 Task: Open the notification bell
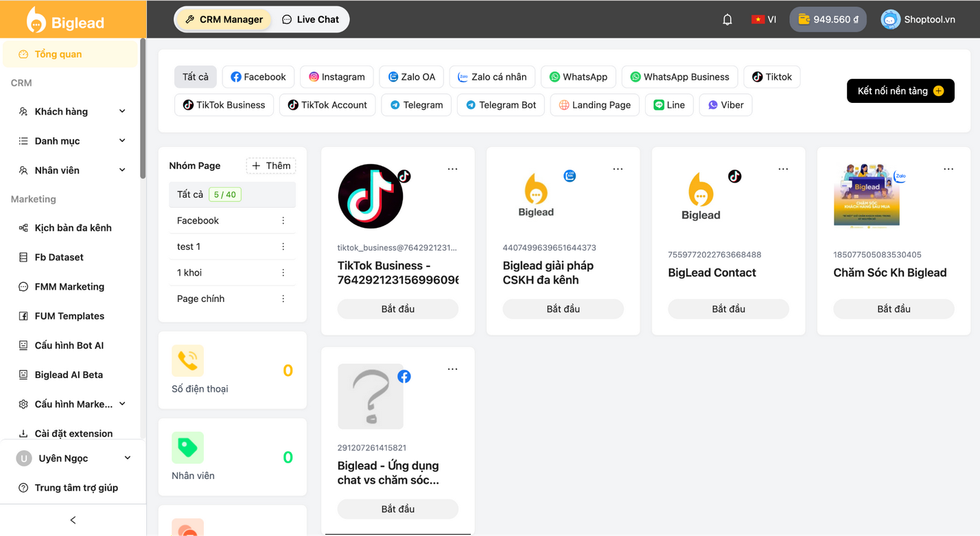tap(727, 20)
